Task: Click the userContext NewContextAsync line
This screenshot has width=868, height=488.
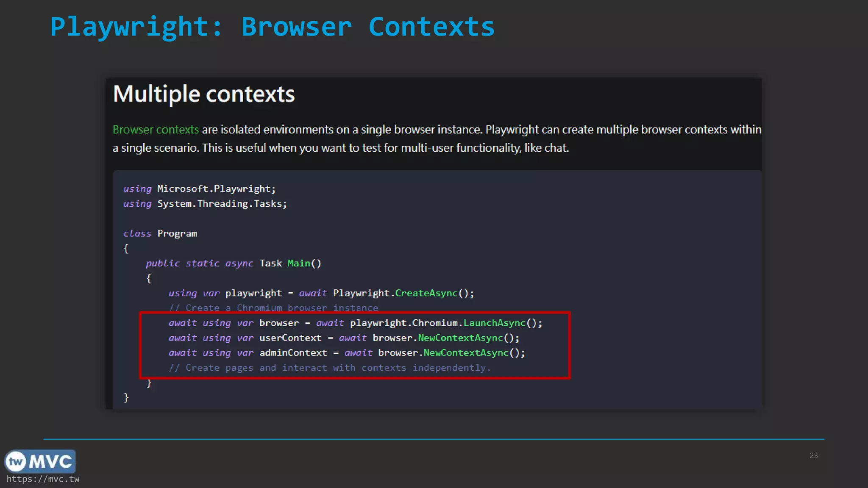Action: click(344, 338)
